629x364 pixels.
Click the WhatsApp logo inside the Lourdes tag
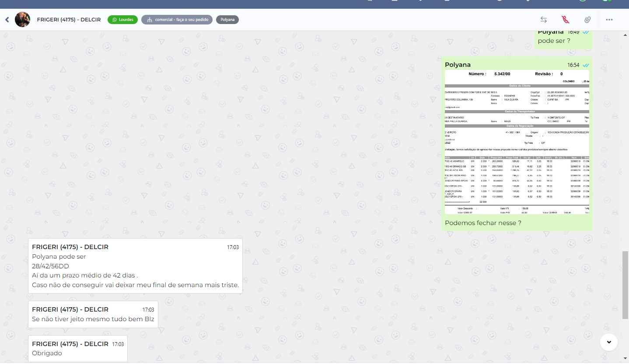[115, 20]
